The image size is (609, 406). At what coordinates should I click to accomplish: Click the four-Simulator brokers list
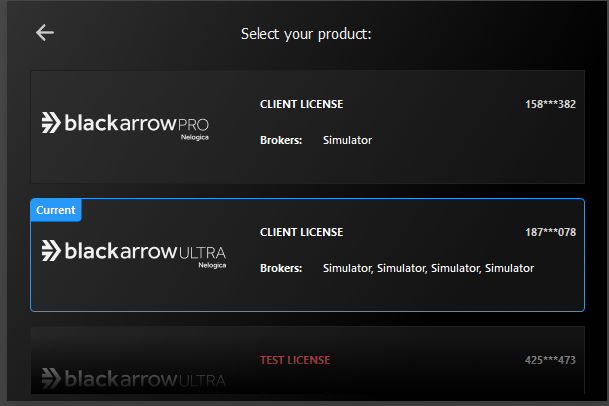click(x=428, y=268)
